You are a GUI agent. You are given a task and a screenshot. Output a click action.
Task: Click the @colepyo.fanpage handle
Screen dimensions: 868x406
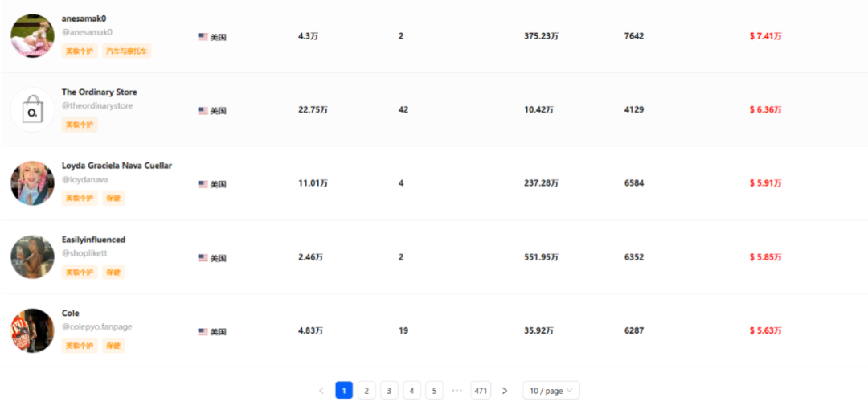click(x=97, y=326)
